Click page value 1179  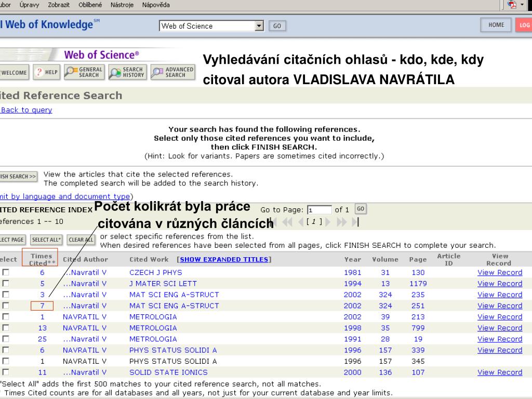coord(418,284)
